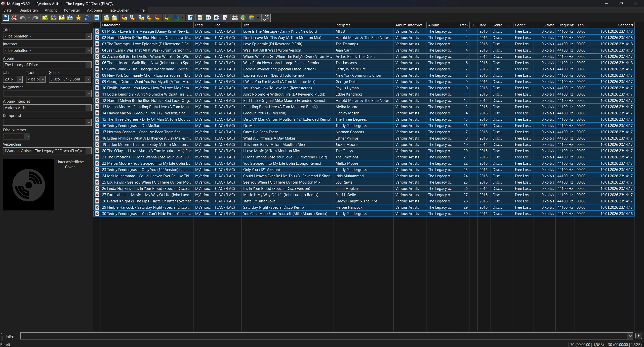Viewport: 644px width, 347px height.
Task: Expand the Album field dropdown
Action: [89, 65]
